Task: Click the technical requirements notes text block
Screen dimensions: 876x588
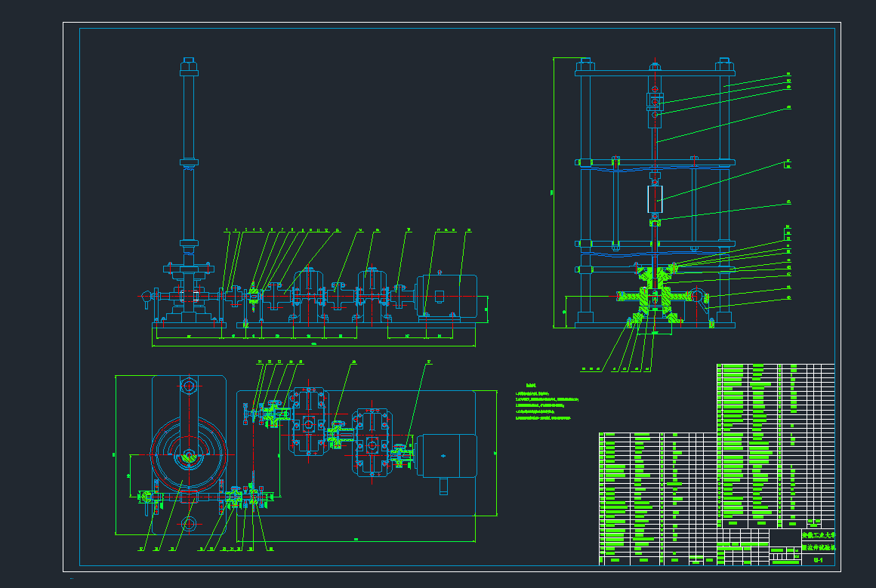Action: [x=547, y=404]
